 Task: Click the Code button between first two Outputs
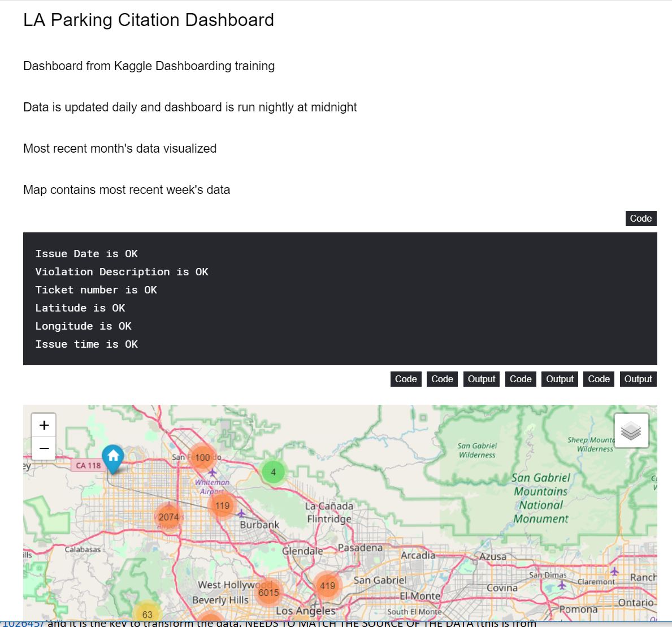click(x=521, y=379)
